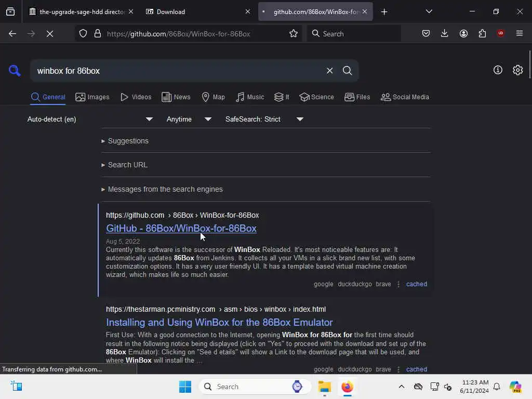Select the Map search category
Screen dimensions: 532x399
[x=213, y=97]
